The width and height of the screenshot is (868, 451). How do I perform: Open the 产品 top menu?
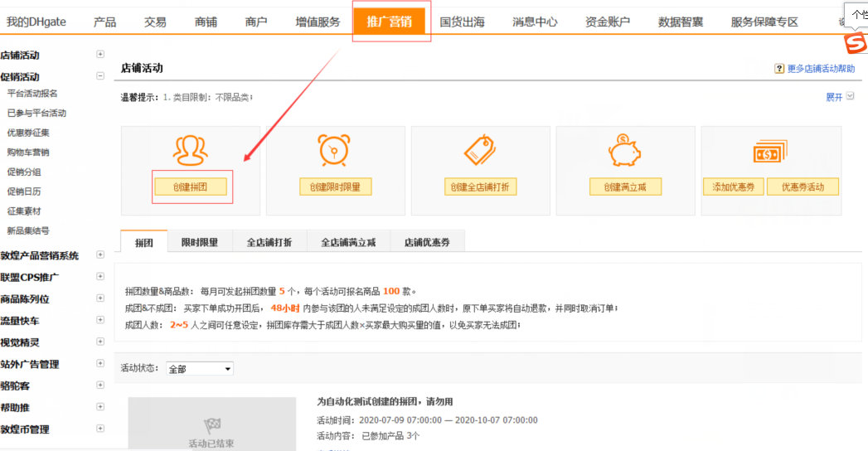pyautogui.click(x=104, y=22)
